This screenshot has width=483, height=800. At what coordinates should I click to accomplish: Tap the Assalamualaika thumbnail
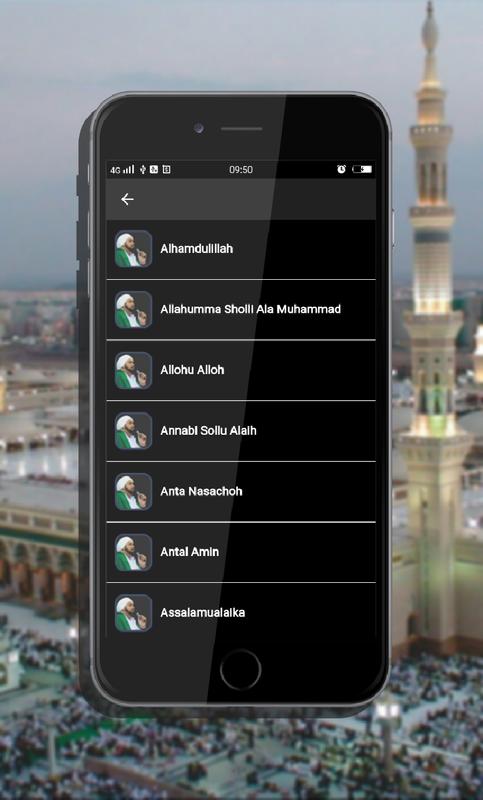(x=133, y=613)
